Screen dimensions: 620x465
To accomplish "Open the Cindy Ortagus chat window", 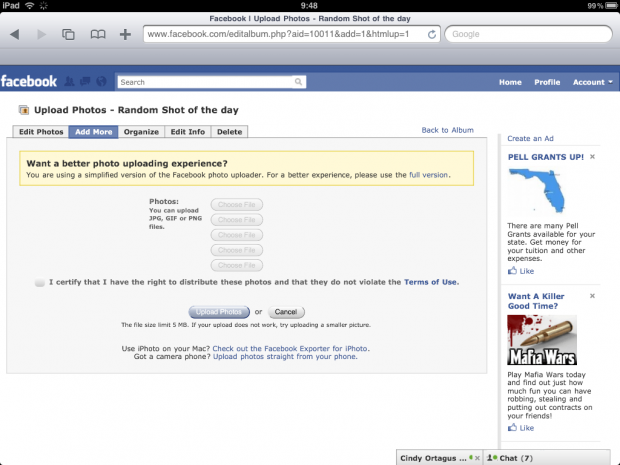I will click(x=433, y=458).
